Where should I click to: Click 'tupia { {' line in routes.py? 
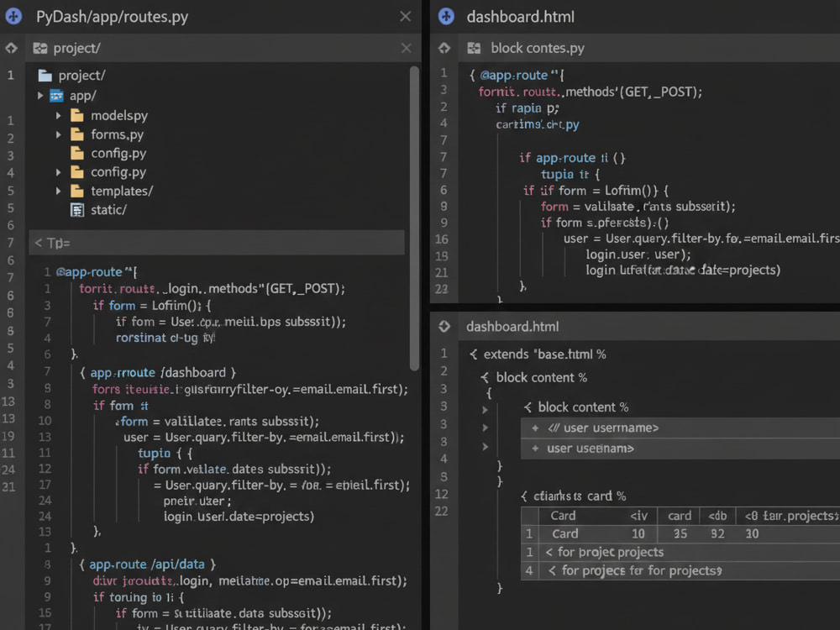165,454
